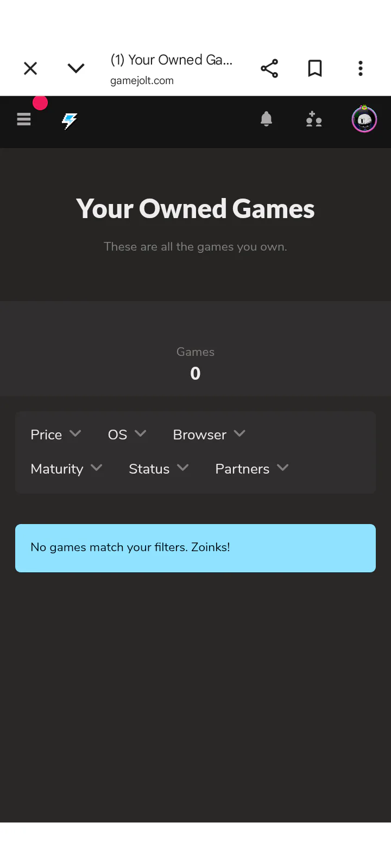
Task: Open the Partners filter dropdown
Action: pos(251,469)
